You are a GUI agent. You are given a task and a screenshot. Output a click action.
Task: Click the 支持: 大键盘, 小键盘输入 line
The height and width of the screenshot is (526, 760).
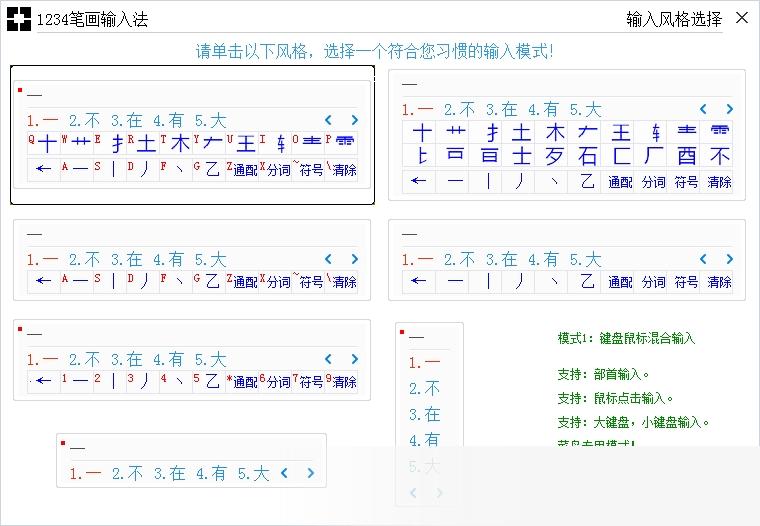coord(633,422)
